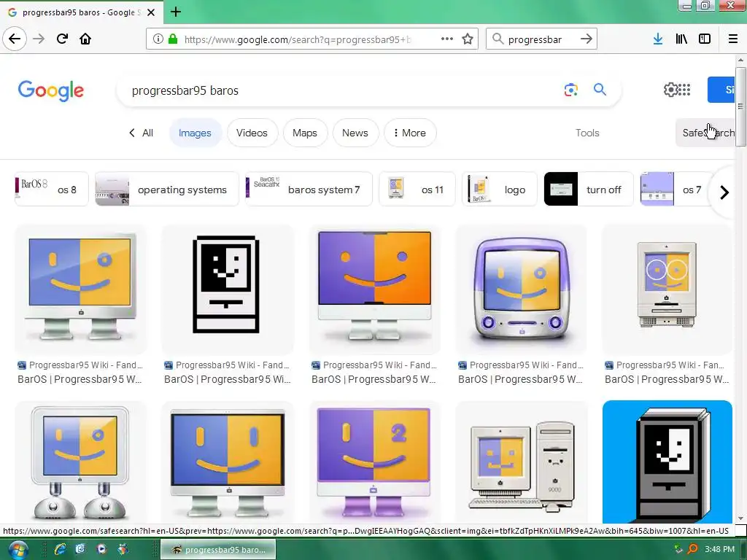Viewport: 747px width, 560px height.
Task: Click the scrollbar down arrow
Action: [740, 518]
